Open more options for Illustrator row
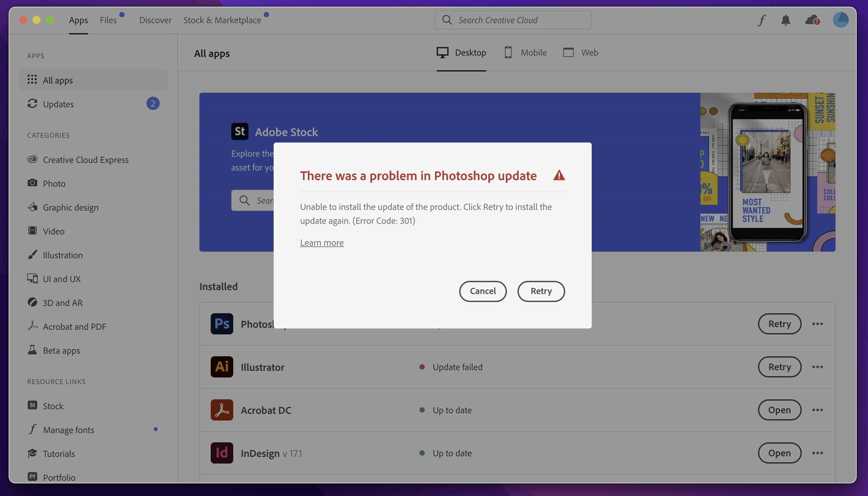This screenshot has width=868, height=496. click(817, 367)
